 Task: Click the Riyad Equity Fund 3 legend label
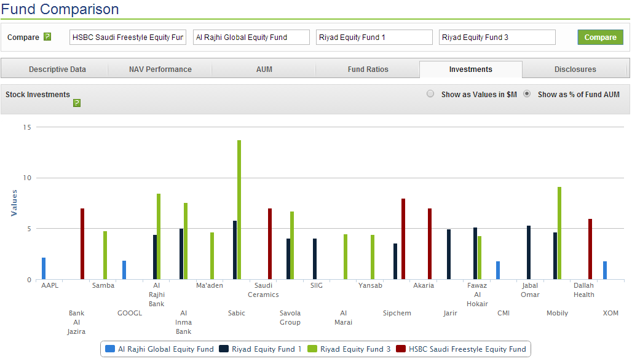point(355,349)
